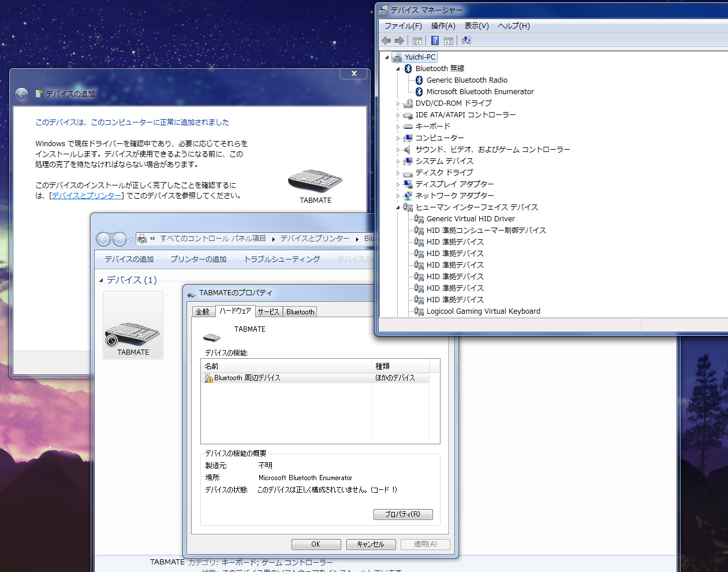Click the ネットワーク アダプター icon
The width and height of the screenshot is (728, 572).
[408, 195]
